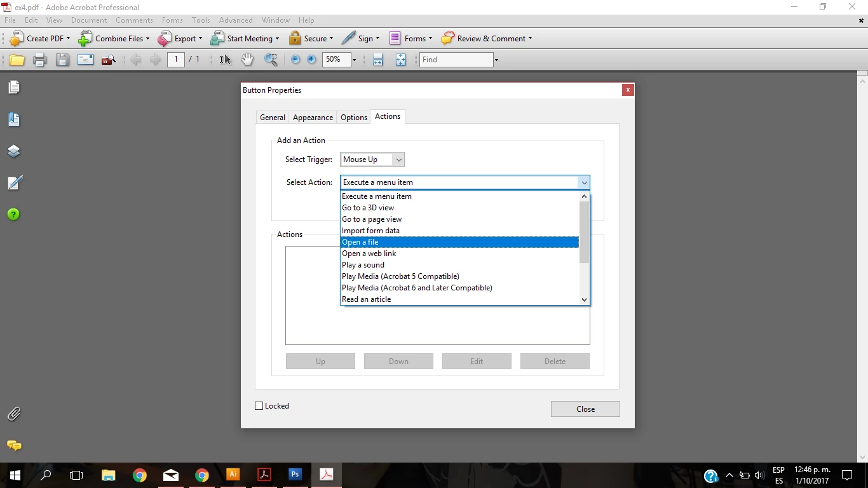This screenshot has width=868, height=488.
Task: Select 'Import form data' option
Action: pyautogui.click(x=459, y=231)
